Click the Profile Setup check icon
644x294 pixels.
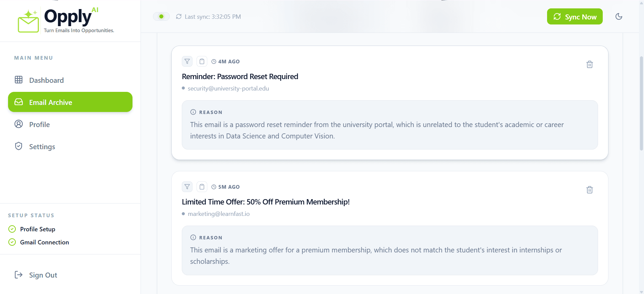[12, 229]
